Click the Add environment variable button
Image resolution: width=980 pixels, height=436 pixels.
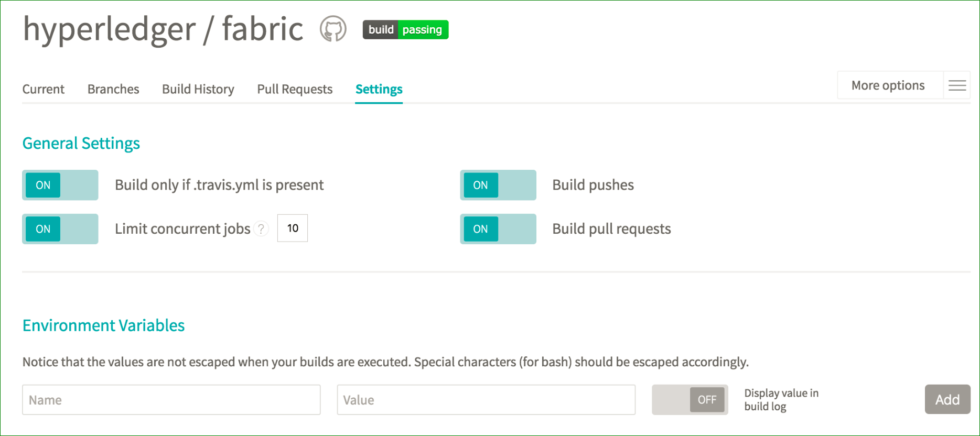click(947, 400)
